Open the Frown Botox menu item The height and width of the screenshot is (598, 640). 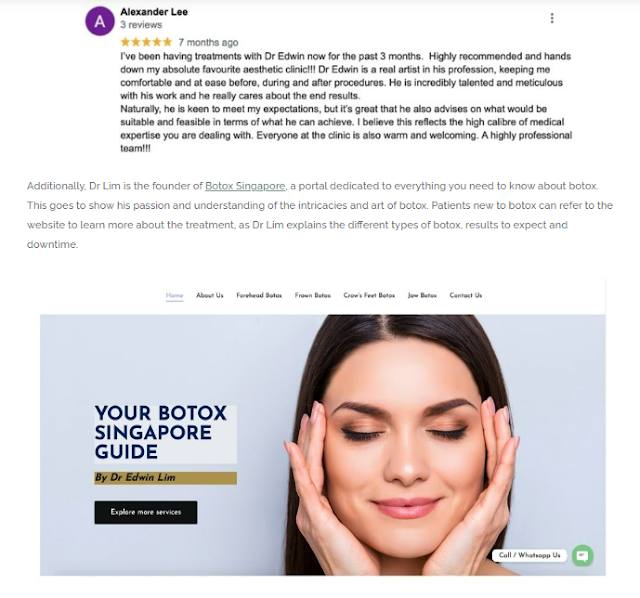tap(313, 295)
